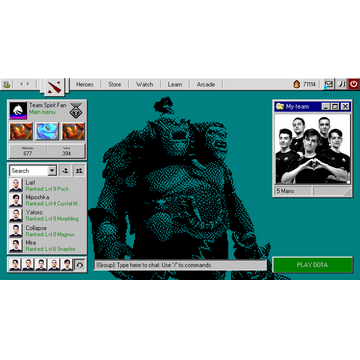Click the green PLAY DOTA button

click(x=312, y=265)
